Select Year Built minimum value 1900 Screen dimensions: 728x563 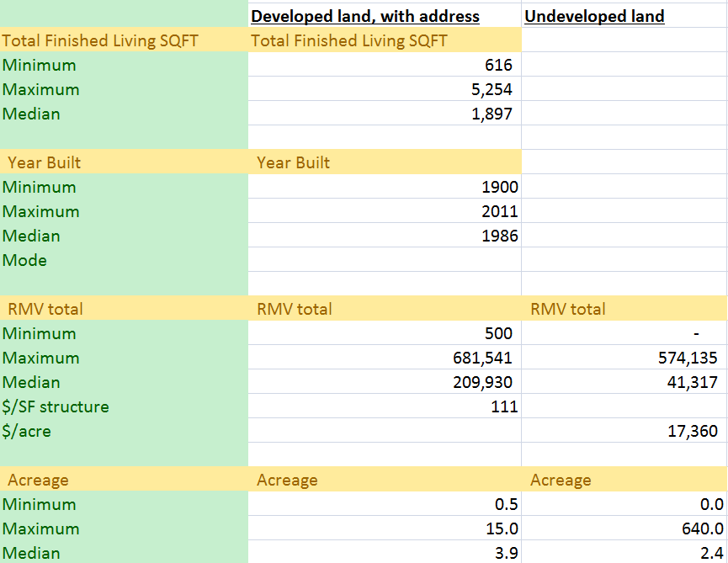point(499,187)
